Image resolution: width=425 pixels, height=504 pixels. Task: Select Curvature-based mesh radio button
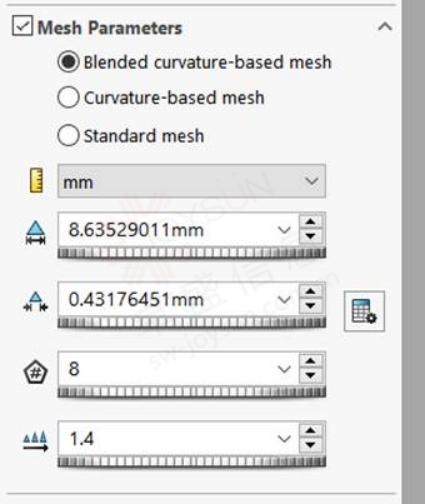pyautogui.click(x=68, y=97)
